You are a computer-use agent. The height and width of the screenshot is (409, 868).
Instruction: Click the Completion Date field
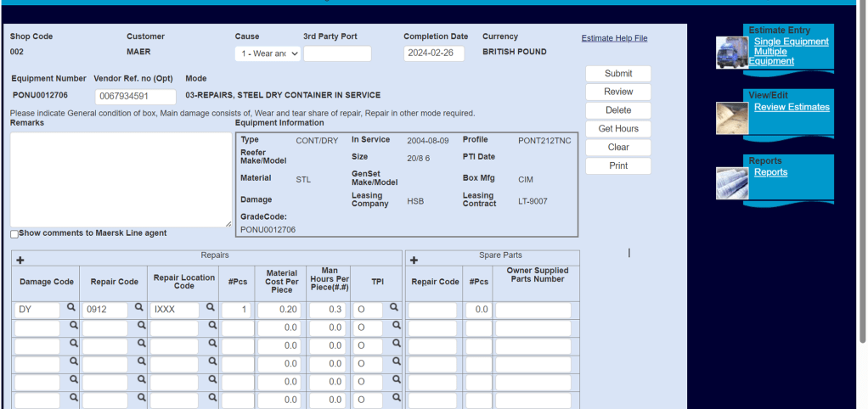coord(434,53)
